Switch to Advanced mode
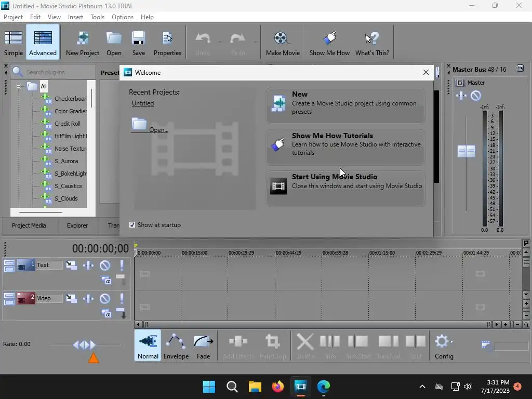 tap(43, 43)
